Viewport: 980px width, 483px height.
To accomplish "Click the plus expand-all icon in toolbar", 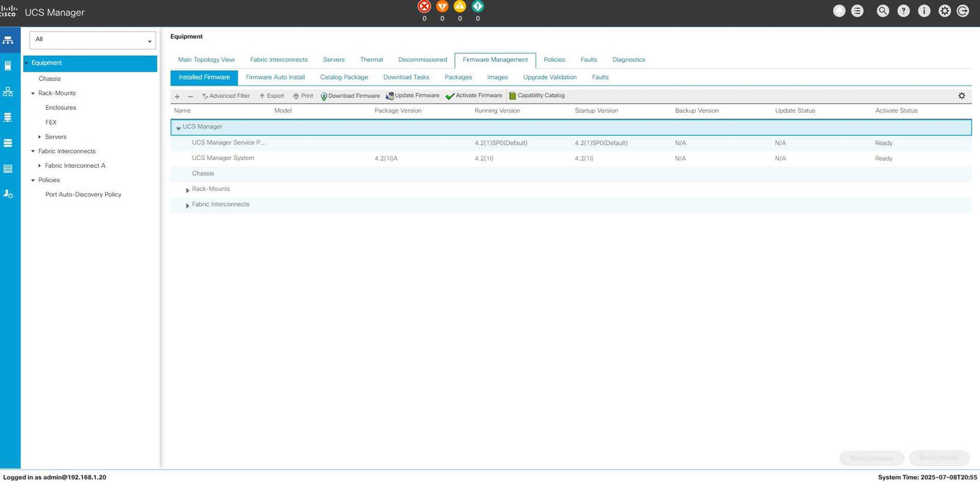I will [177, 97].
